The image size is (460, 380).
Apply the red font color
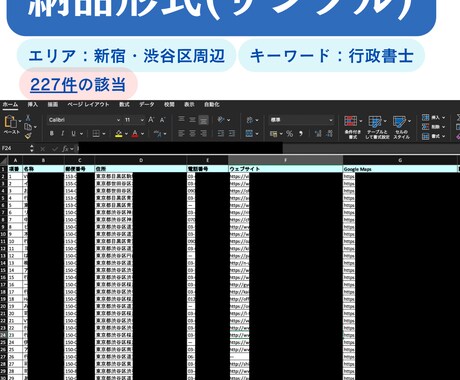point(135,134)
